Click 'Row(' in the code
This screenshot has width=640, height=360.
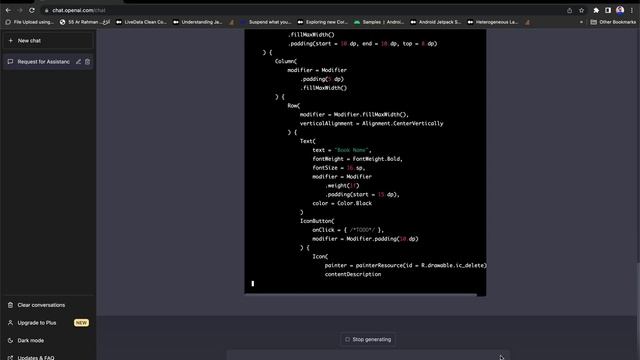294,106
